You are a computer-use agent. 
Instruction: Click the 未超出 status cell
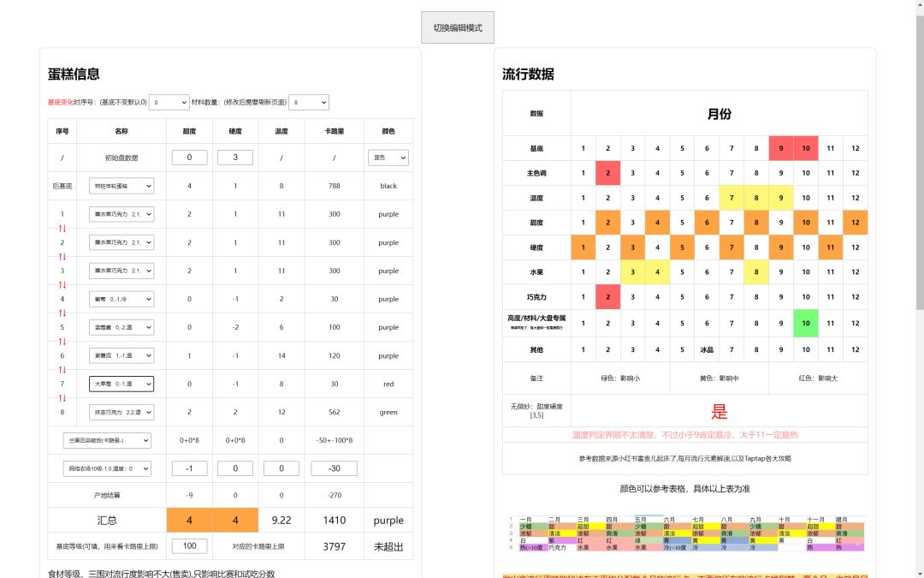(388, 546)
